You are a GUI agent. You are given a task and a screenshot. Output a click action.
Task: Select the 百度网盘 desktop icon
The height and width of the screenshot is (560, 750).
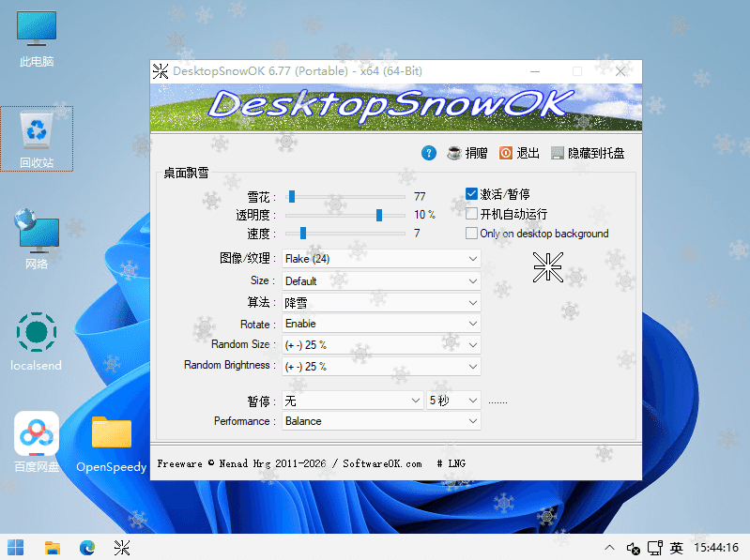[x=37, y=442]
